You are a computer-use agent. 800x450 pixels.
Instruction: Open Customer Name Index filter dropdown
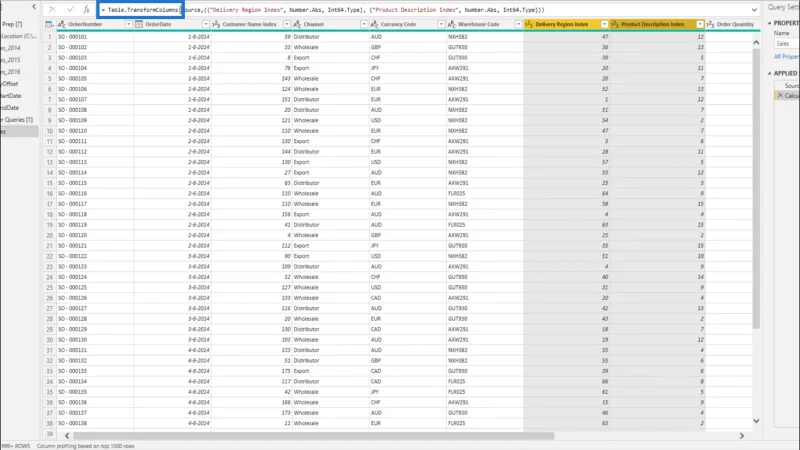287,24
